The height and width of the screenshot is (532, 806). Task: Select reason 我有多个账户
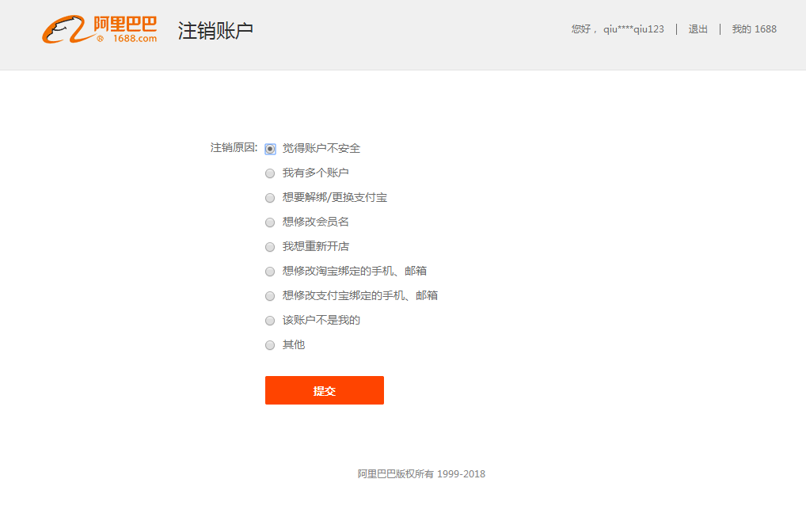pyautogui.click(x=270, y=173)
